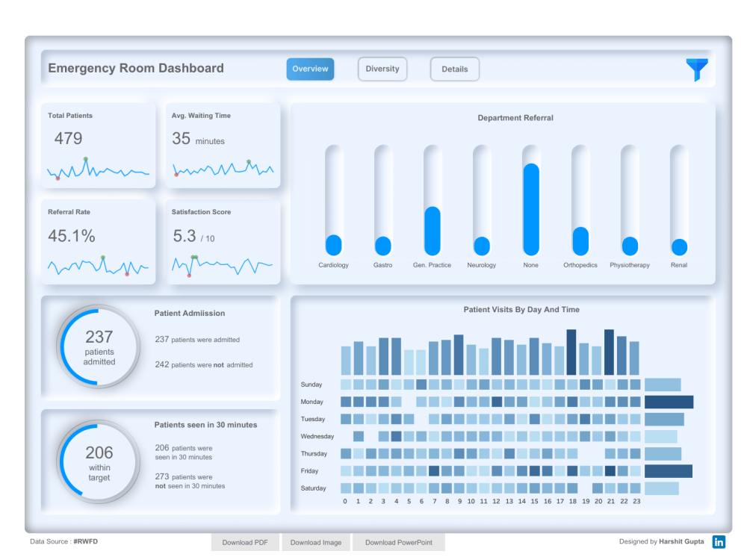This screenshot has height=560, width=747.
Task: Select the Total Patients sparkline trend
Action: click(98, 172)
